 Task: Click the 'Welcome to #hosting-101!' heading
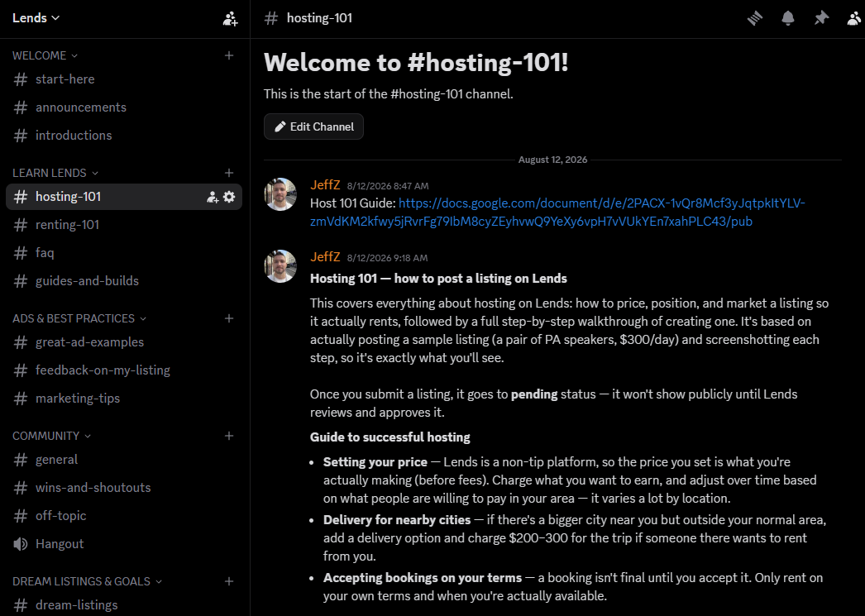416,63
